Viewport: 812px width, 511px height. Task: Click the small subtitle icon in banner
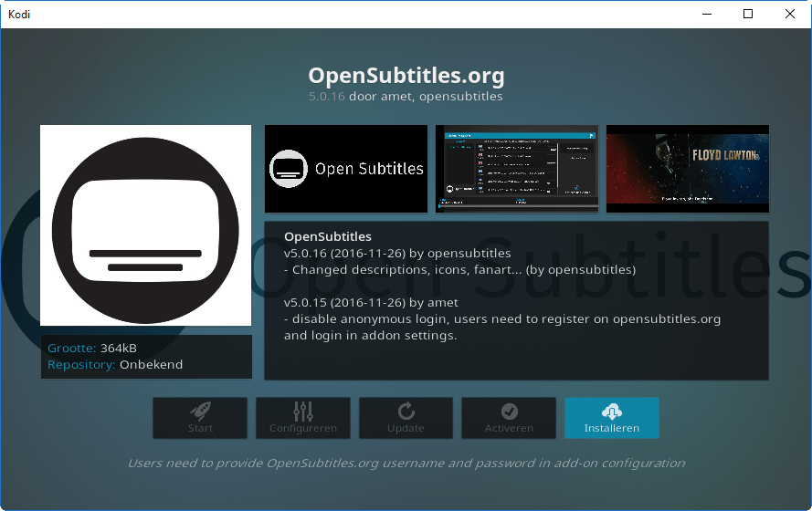coord(289,169)
